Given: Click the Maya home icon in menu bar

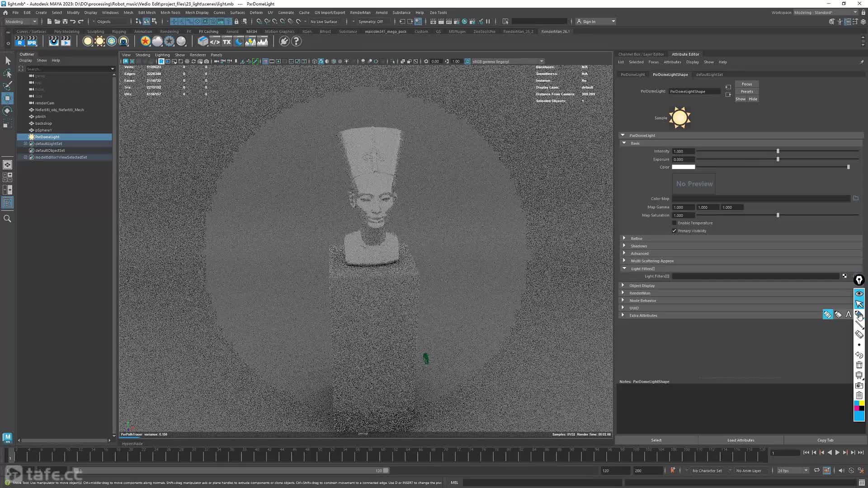Looking at the screenshot, I should (5, 13).
